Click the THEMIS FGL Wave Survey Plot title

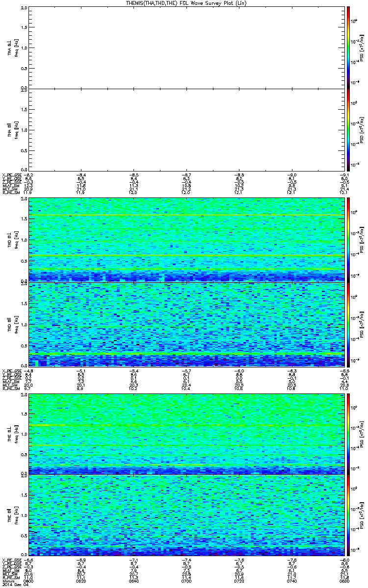[186, 3]
